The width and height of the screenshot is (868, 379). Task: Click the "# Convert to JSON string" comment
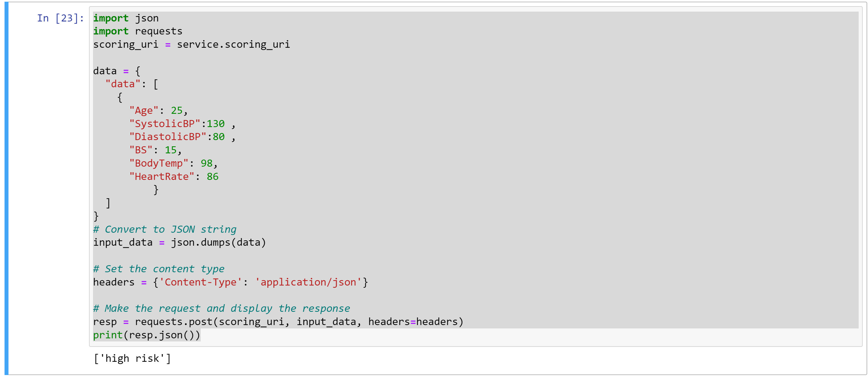[165, 230]
